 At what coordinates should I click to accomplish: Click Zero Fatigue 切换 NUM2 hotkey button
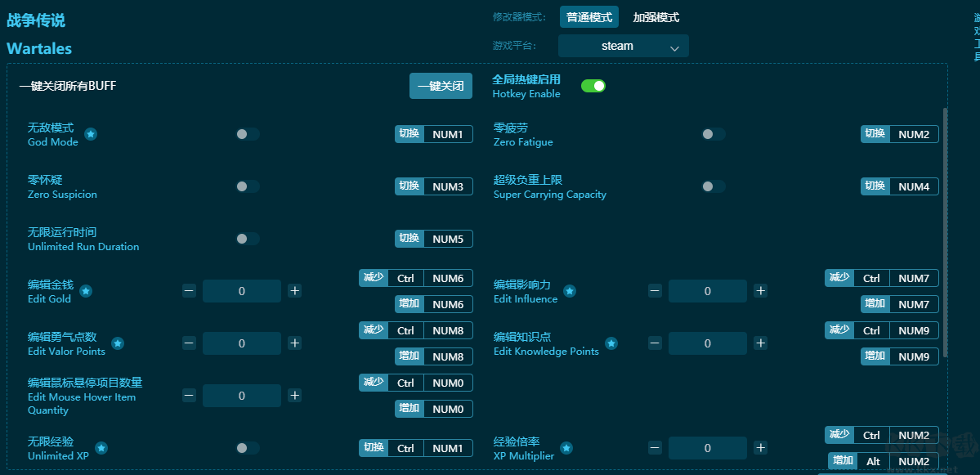pyautogui.click(x=899, y=134)
